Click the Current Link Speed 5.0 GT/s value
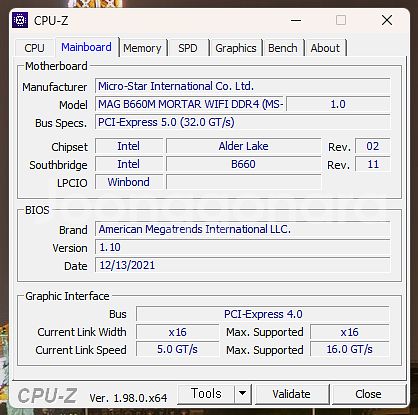Viewport: 418px width, 415px height. (178, 349)
